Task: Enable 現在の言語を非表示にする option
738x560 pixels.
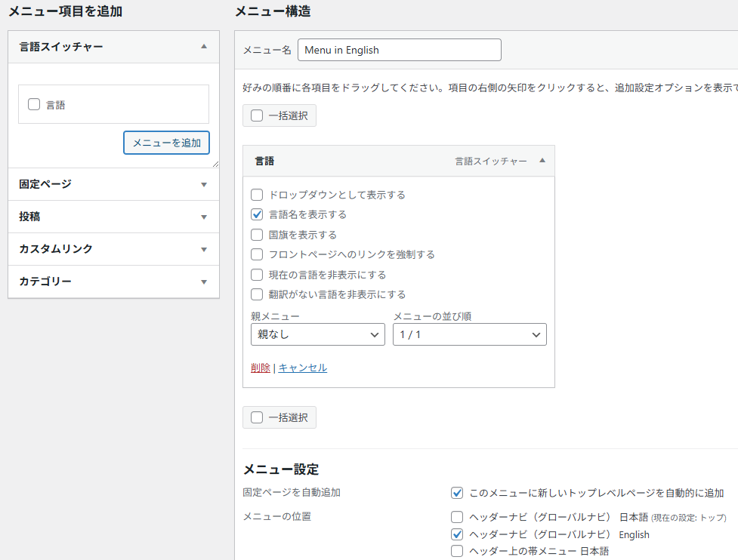Action: click(257, 275)
